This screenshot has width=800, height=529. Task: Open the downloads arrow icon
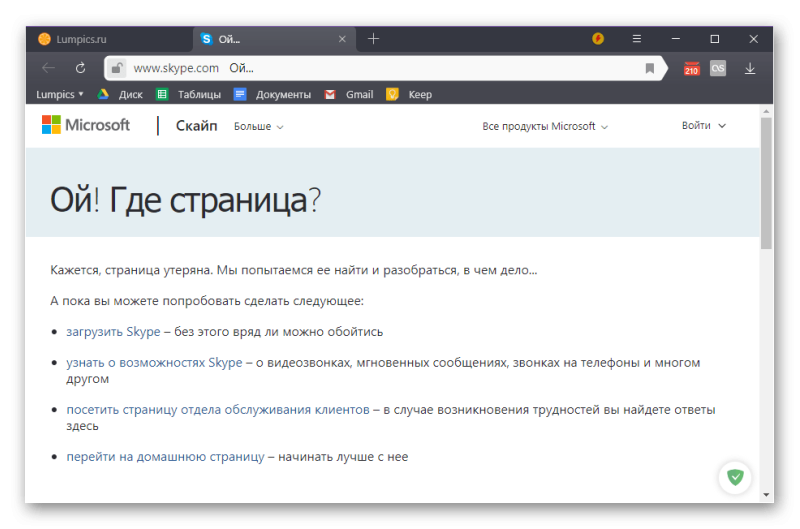point(749,68)
